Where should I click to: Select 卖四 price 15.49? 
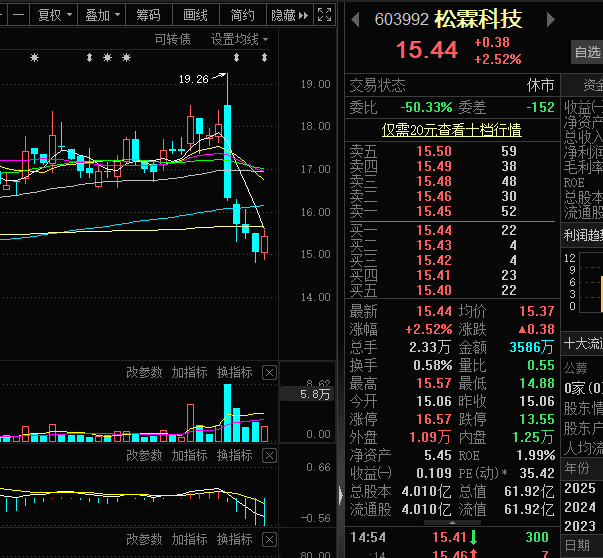click(x=434, y=166)
